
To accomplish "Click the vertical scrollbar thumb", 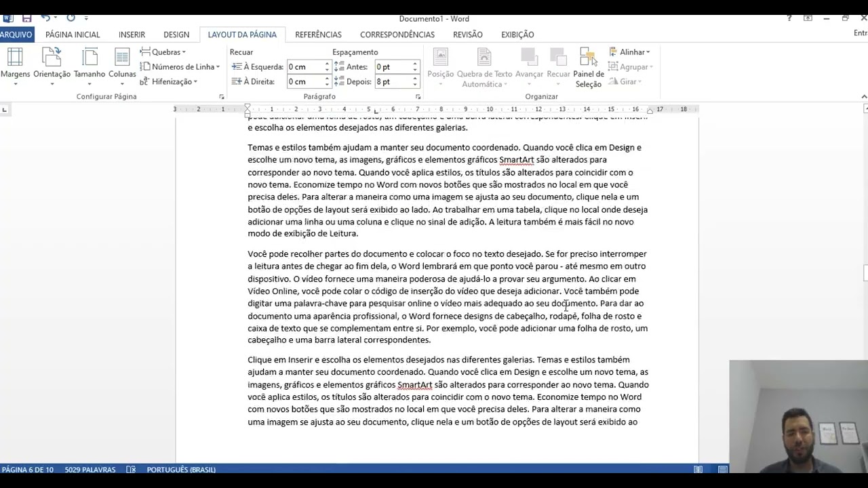I will click(865, 272).
